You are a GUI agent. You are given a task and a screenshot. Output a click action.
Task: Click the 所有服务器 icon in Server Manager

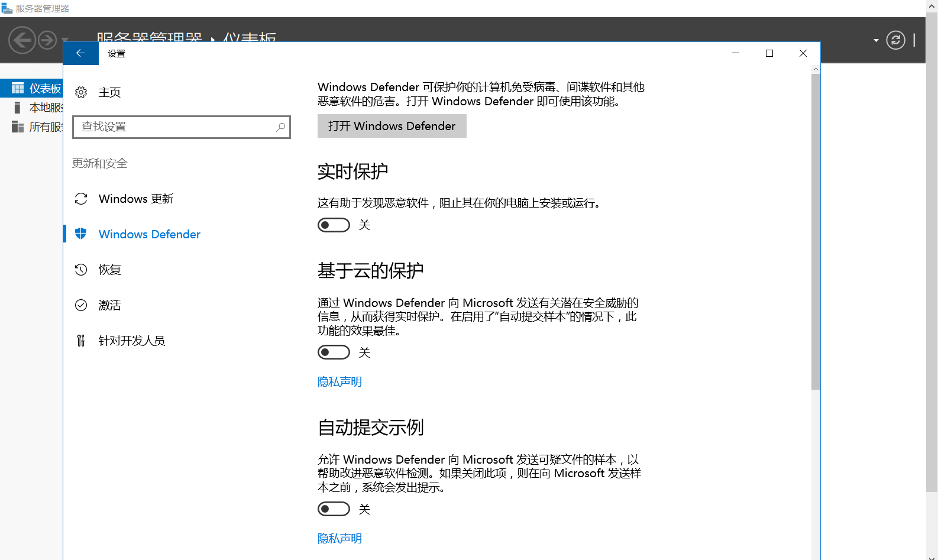pyautogui.click(x=18, y=127)
